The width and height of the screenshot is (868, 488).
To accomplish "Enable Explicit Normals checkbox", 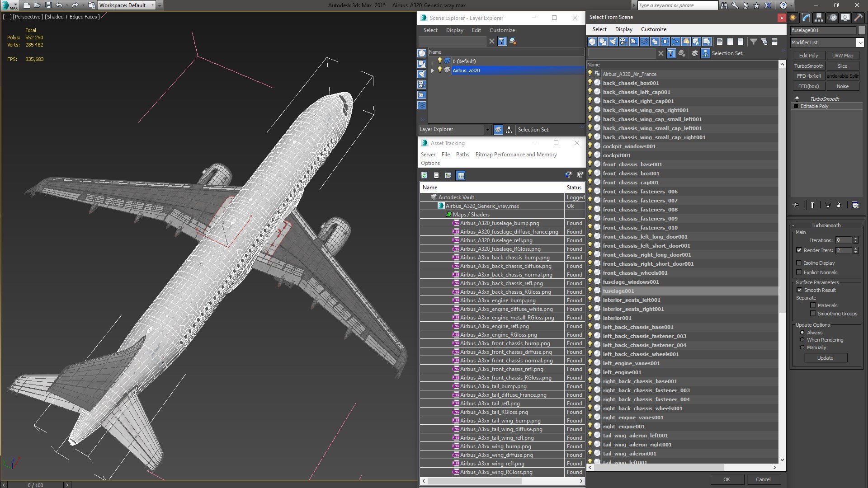I will pyautogui.click(x=799, y=272).
